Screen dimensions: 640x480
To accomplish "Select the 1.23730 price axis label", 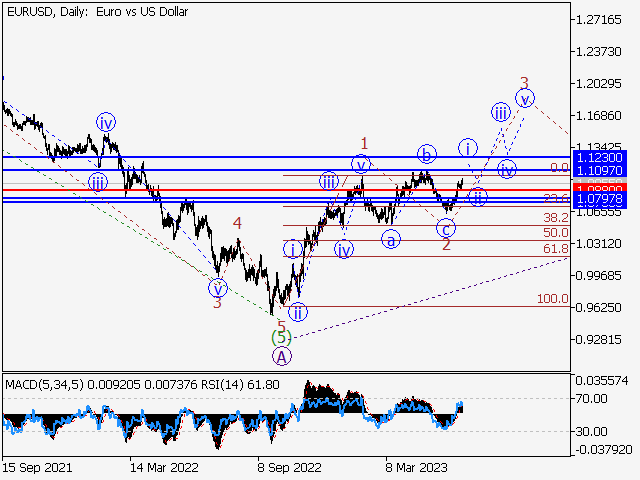I will click(x=598, y=51).
